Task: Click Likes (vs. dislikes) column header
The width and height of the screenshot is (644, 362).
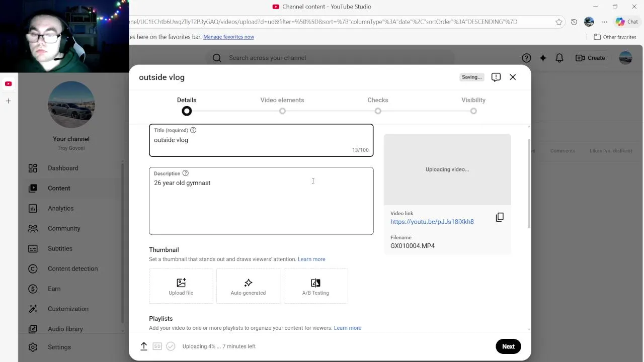Action: [x=611, y=151]
